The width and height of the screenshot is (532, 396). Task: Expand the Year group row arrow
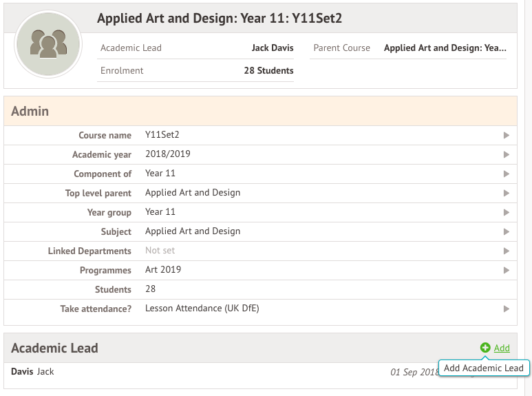pos(507,213)
